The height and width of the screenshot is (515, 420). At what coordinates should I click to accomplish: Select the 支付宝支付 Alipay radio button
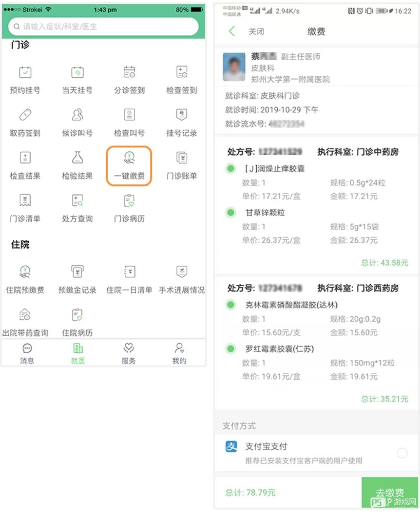click(402, 453)
